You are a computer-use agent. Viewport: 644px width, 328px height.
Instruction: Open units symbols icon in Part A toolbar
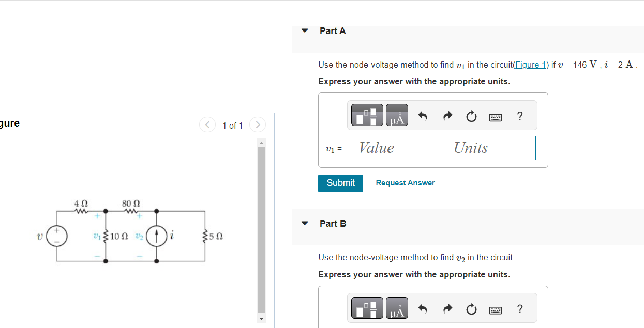point(397,115)
